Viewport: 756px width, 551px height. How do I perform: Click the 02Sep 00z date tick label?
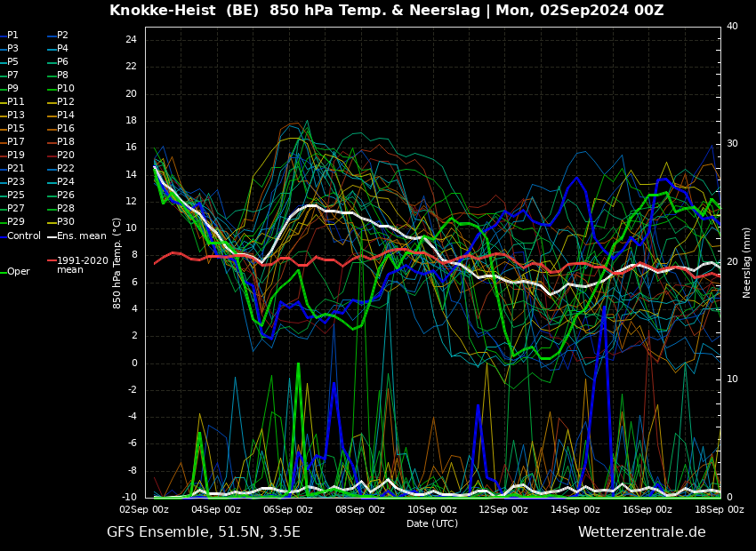pyautogui.click(x=145, y=509)
